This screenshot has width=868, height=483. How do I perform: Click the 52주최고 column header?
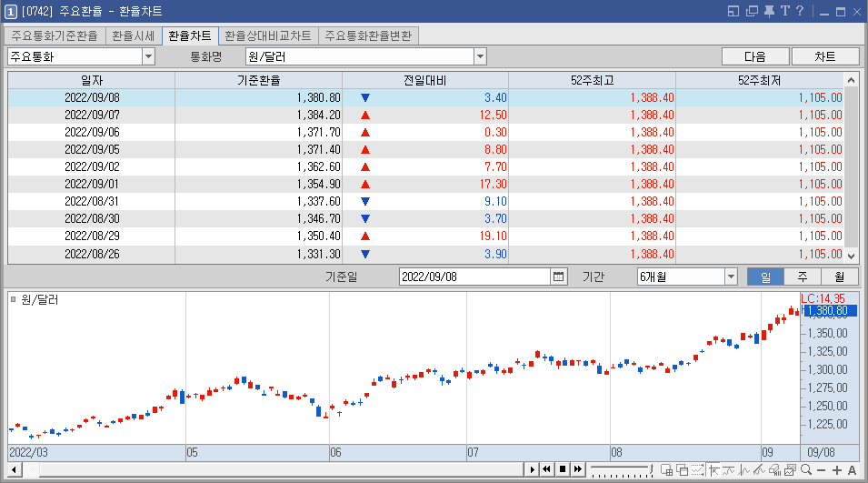click(593, 80)
